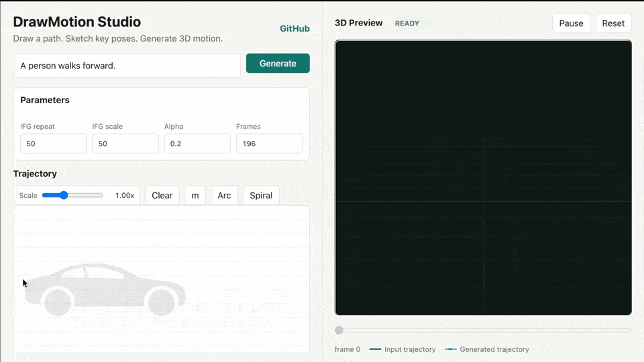The height and width of the screenshot is (362, 644).
Task: Click the Generated trajectory legend line
Action: tap(451, 349)
